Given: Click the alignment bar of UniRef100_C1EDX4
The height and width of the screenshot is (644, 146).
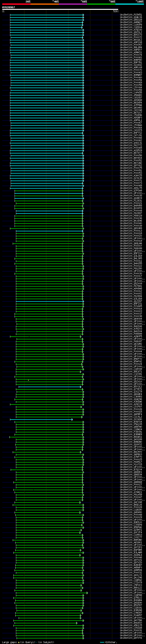Looking at the screenshot, I should pyautogui.click(x=46, y=27).
